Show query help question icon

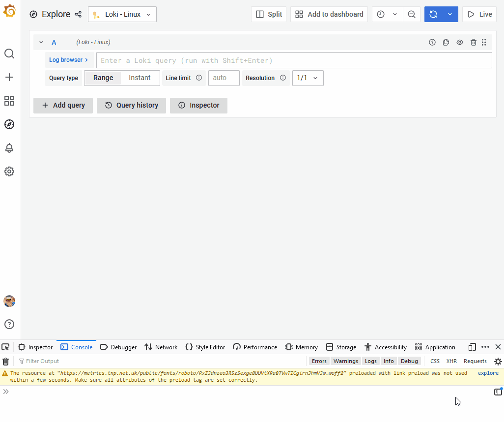tap(432, 42)
